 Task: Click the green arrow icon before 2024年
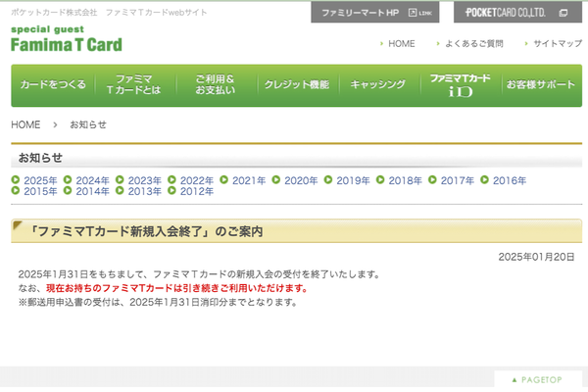68,179
